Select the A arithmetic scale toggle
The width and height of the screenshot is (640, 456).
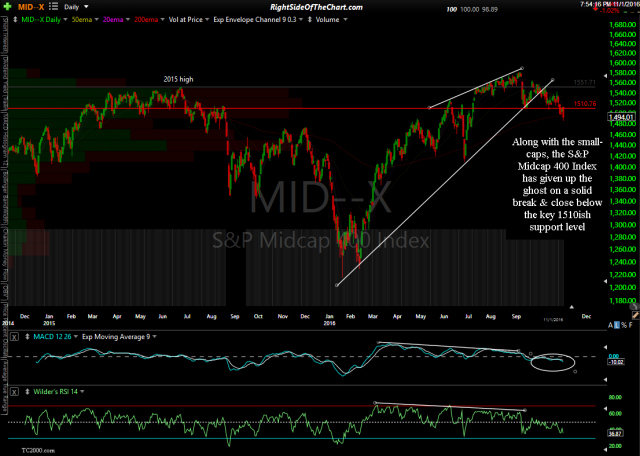pos(611,325)
